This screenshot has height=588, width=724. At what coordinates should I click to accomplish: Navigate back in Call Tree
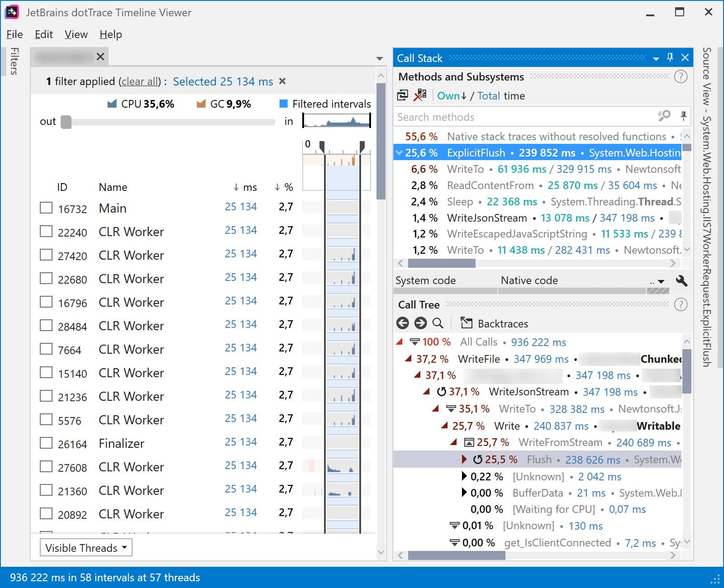click(402, 323)
